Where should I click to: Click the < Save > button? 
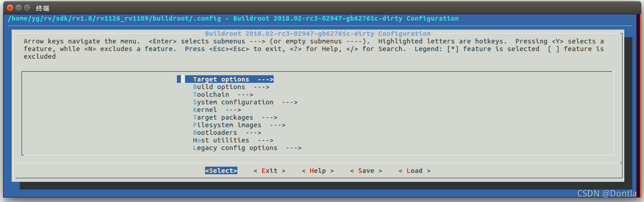[366, 171]
